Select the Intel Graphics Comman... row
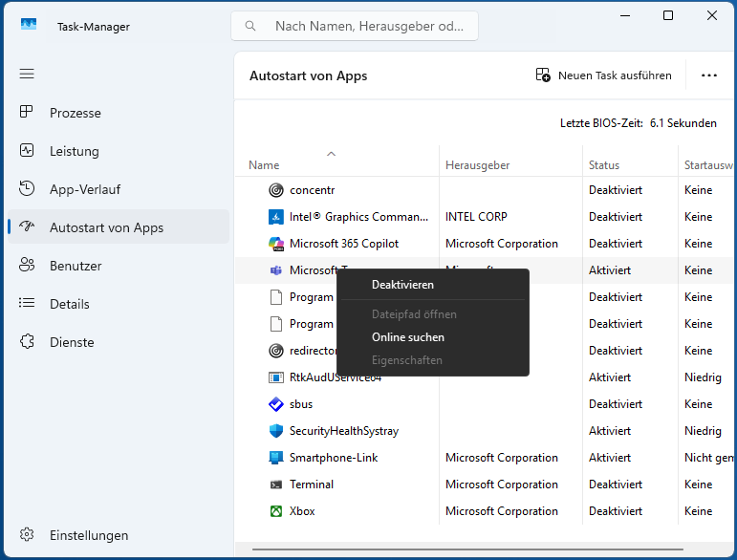Image resolution: width=737 pixels, height=560 pixels. pos(358,217)
